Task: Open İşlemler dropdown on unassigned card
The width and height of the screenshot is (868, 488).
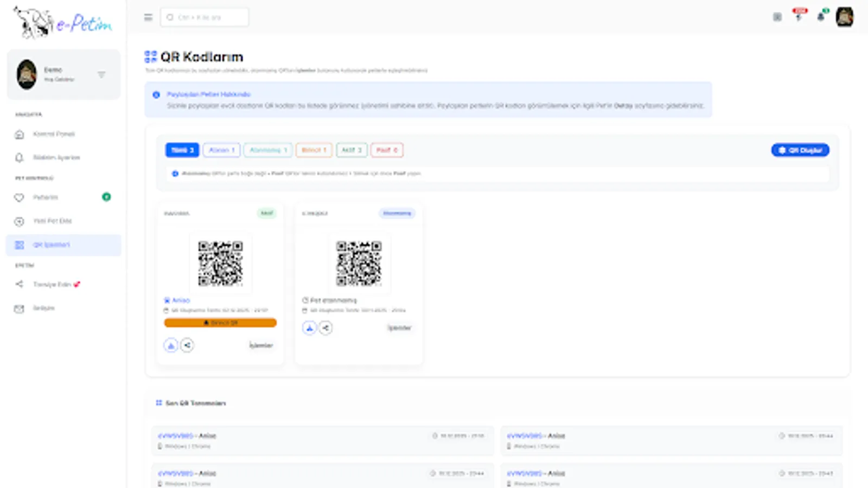Action: point(399,328)
